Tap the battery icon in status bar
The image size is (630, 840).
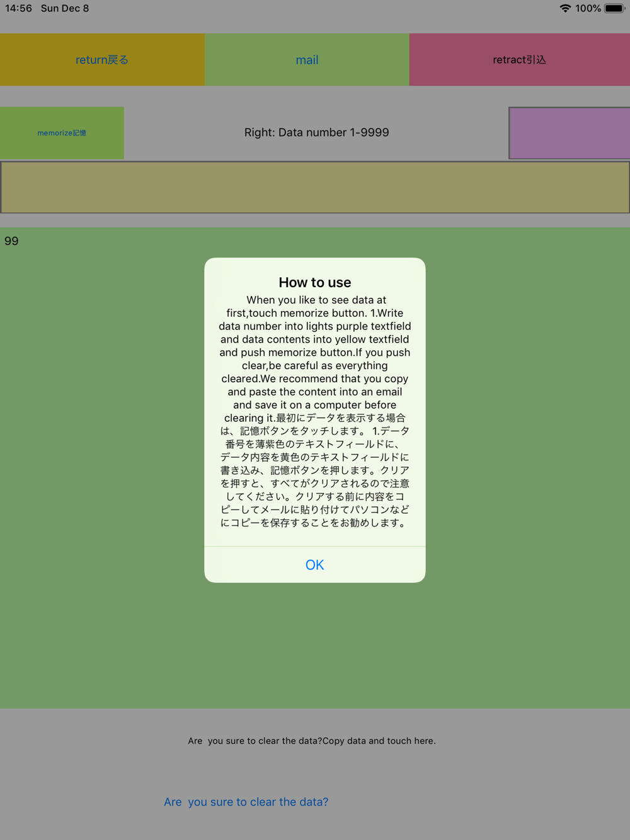[614, 8]
